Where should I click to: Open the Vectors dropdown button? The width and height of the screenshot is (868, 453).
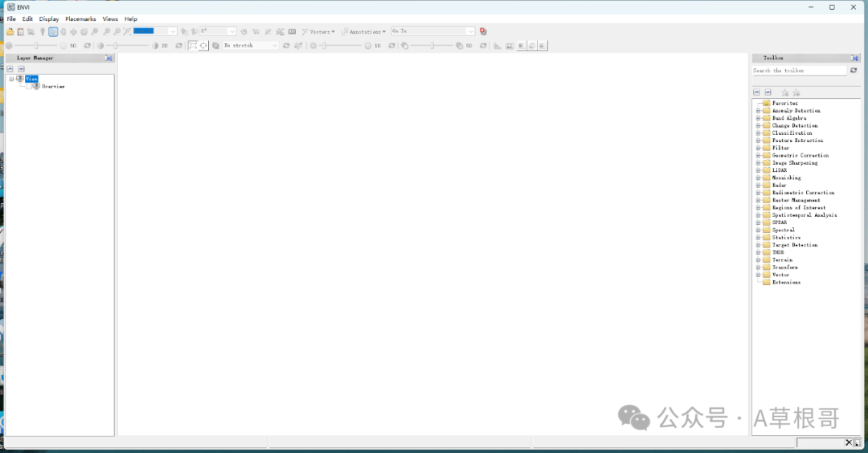(318, 32)
